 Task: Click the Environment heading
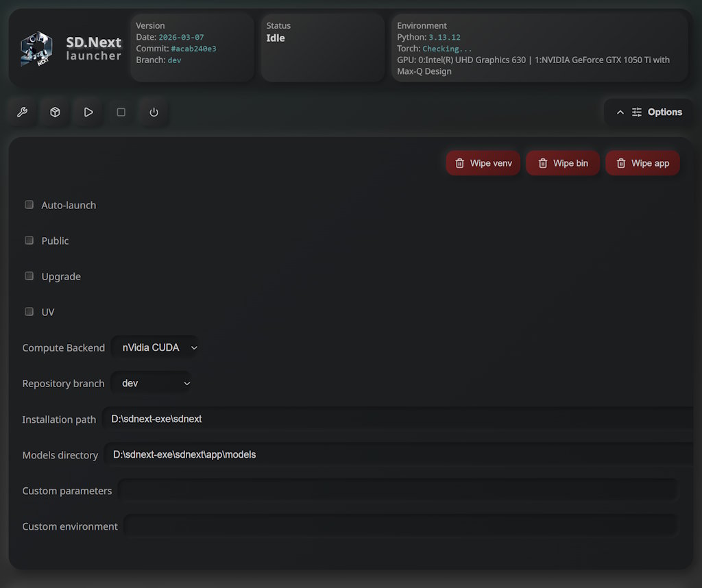click(x=422, y=25)
